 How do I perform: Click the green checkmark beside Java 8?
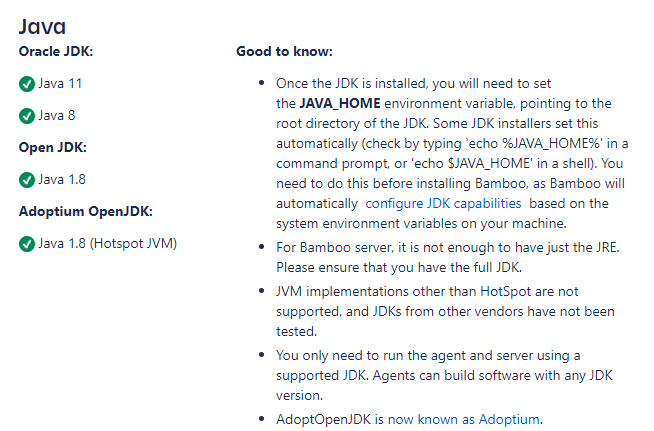[x=27, y=115]
